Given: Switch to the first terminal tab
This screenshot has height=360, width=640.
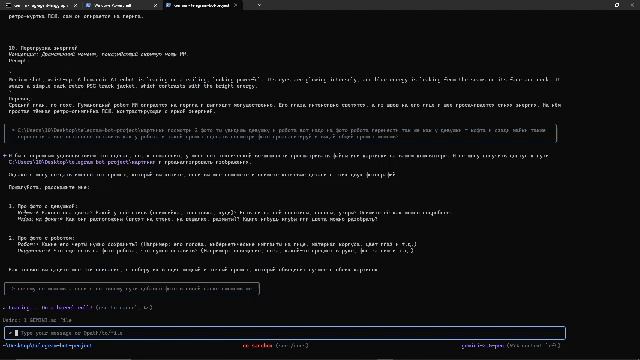Looking at the screenshot, I should [x=41, y=5].
